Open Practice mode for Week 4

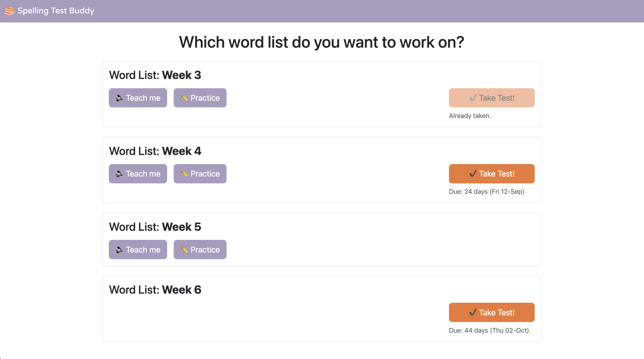pos(200,174)
